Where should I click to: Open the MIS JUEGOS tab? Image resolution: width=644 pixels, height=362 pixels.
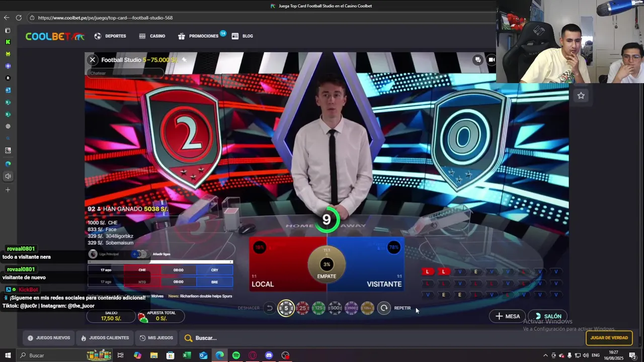tap(156, 338)
